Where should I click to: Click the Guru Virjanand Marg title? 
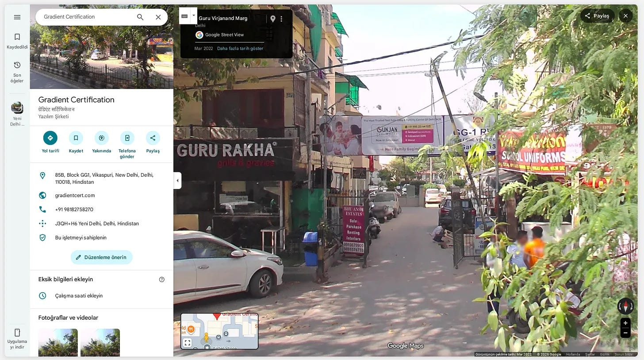coord(223,18)
